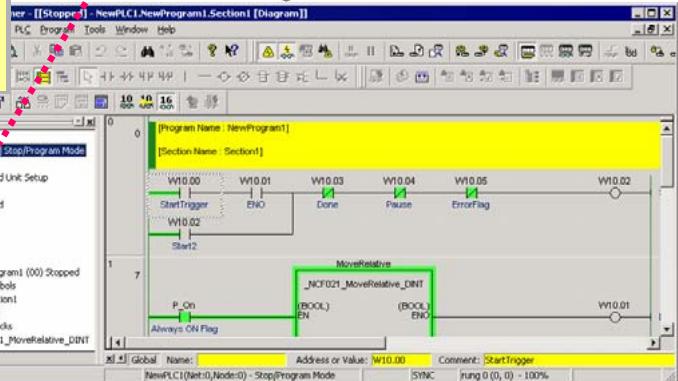Select Debug operating mode button

pyautogui.click(x=547, y=52)
